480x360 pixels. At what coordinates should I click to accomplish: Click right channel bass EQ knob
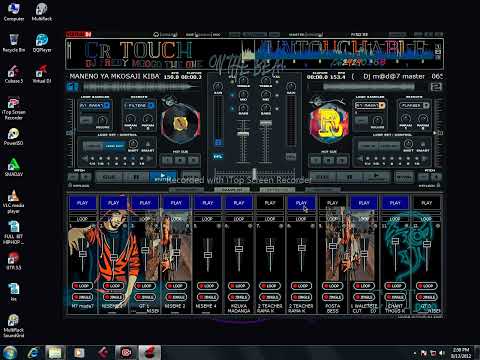coord(266,108)
